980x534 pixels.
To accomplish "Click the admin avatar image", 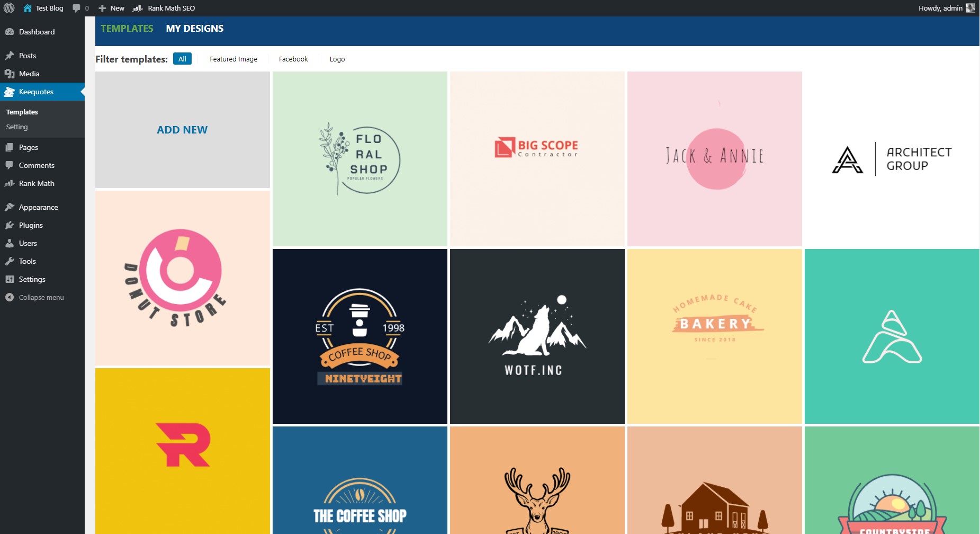I will tap(970, 8).
